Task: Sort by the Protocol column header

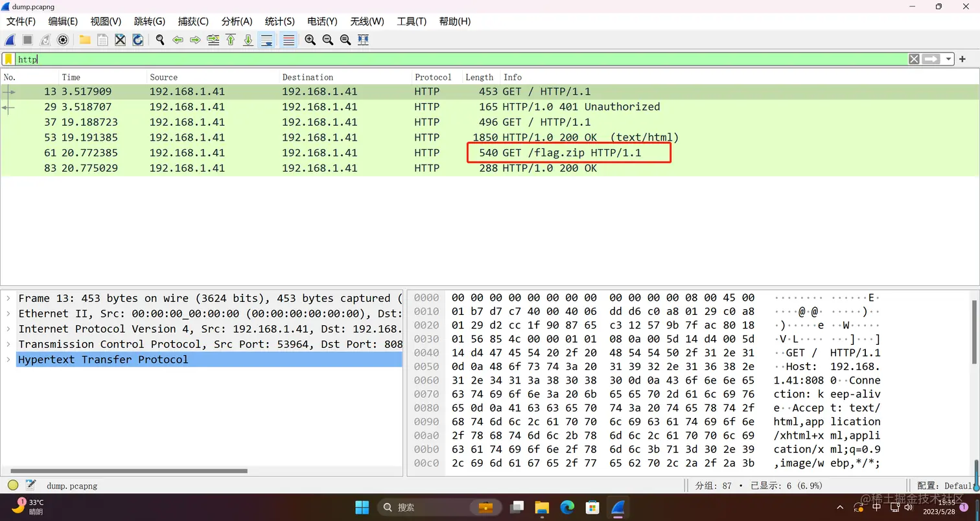Action: (x=437, y=77)
